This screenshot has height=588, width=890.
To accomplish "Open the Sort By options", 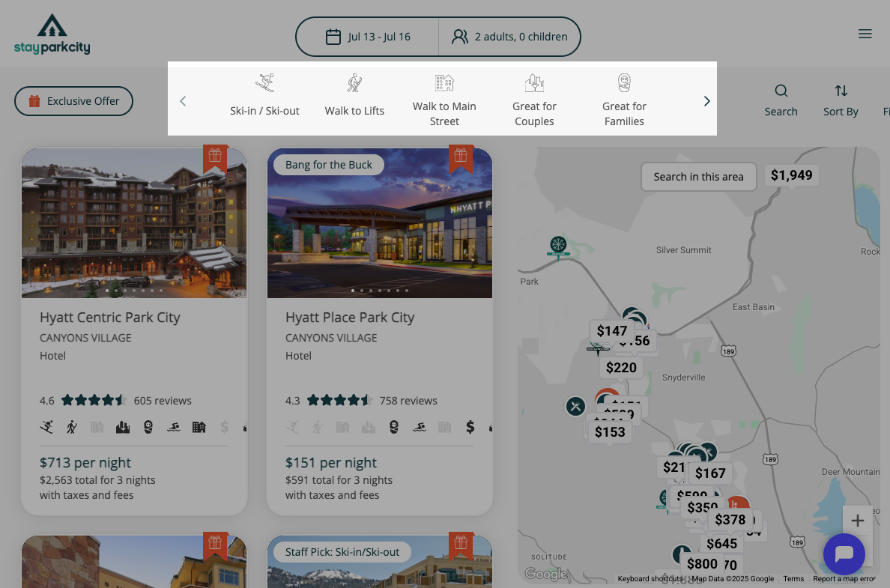I will [x=841, y=100].
